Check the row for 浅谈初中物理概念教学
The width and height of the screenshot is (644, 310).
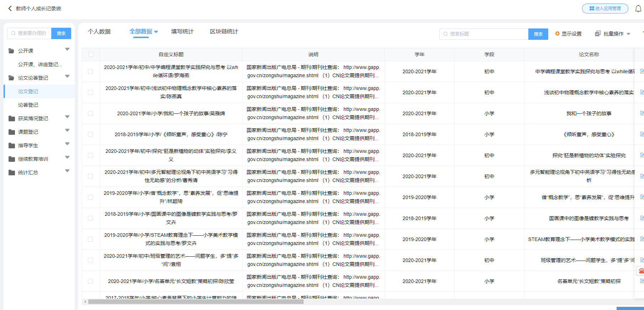pos(90,92)
